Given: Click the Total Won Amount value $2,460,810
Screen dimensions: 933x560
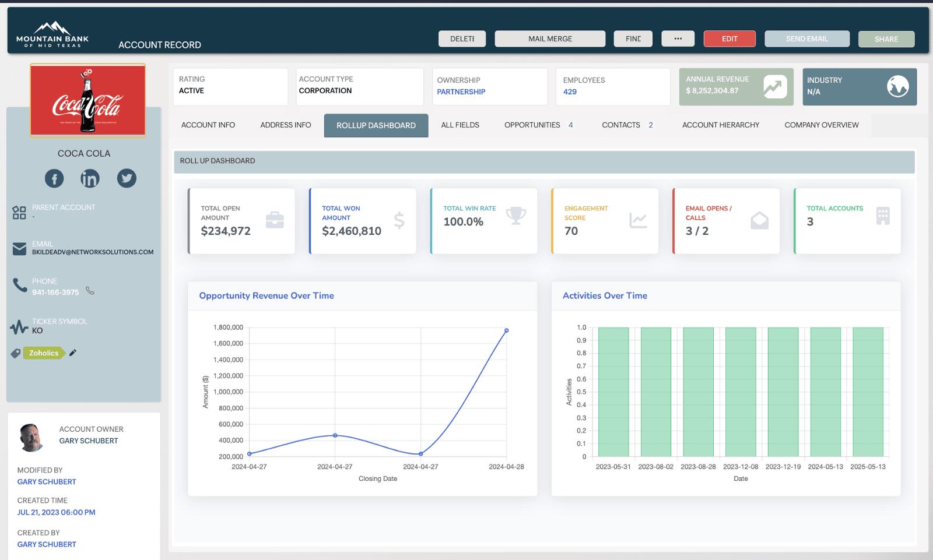Looking at the screenshot, I should tap(352, 231).
